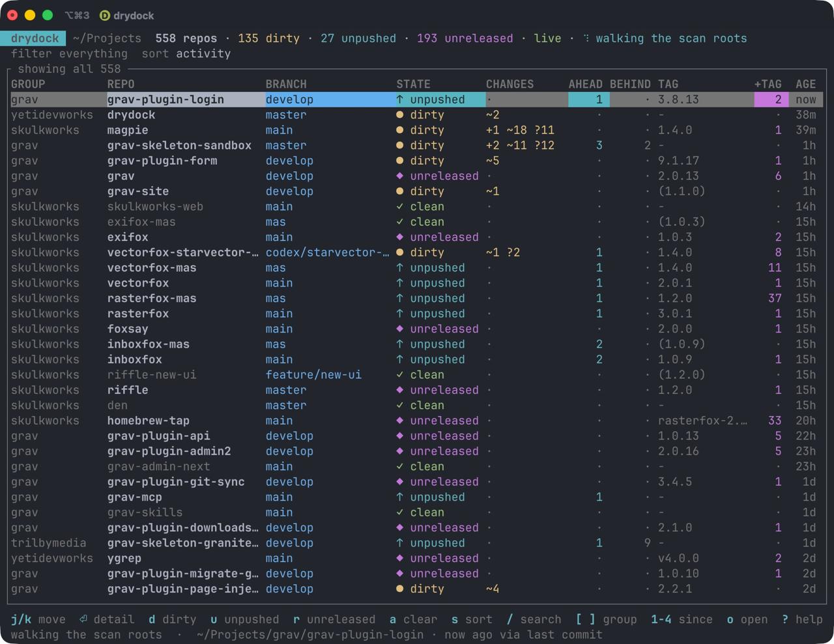The image size is (834, 644).
Task: Select the magpie repo row
Action: point(417,130)
